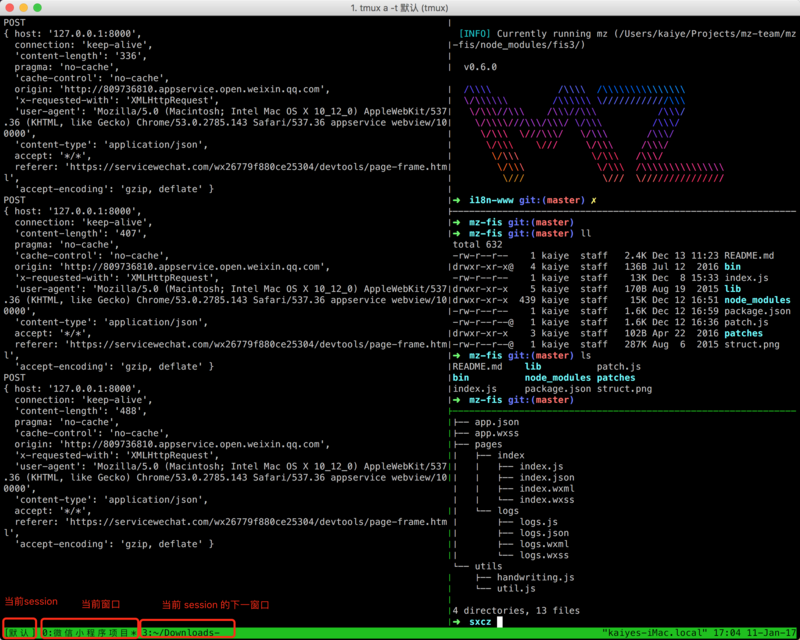Click index.json in the tree

tap(547, 478)
